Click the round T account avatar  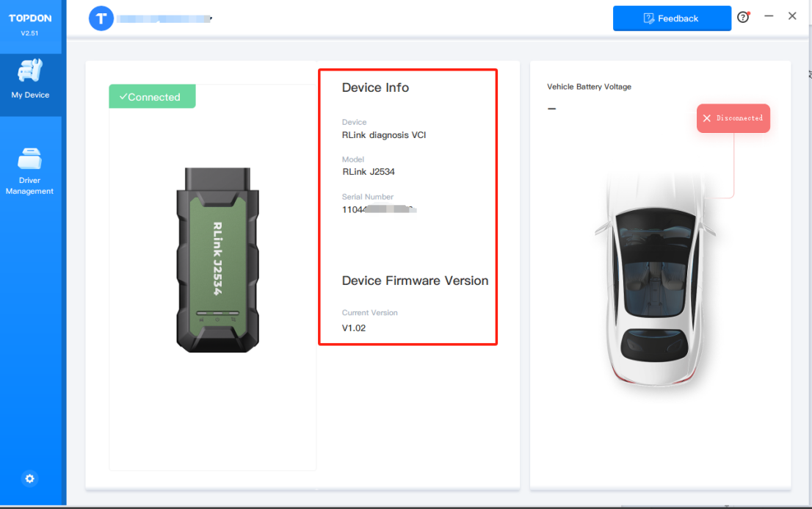(101, 18)
